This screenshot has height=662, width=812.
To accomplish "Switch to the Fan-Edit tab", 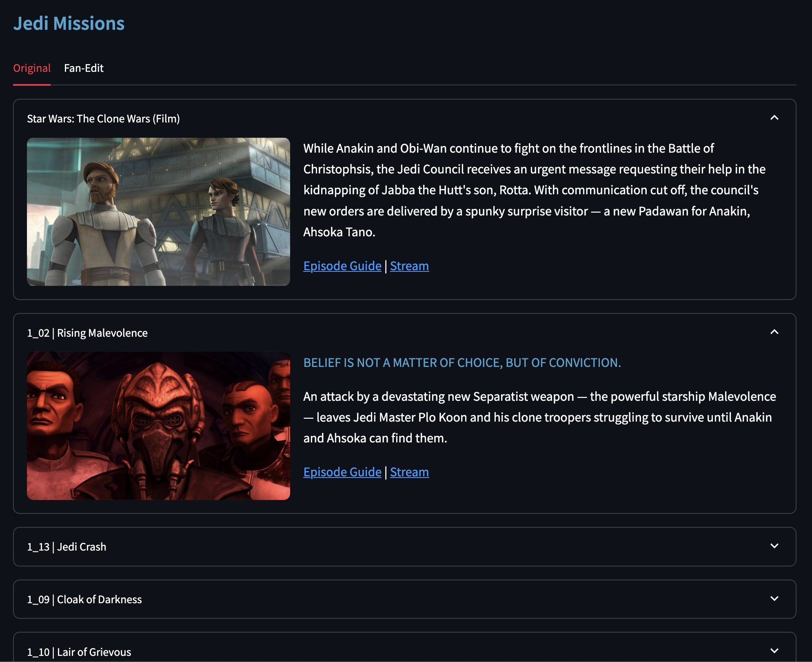I will pos(84,68).
